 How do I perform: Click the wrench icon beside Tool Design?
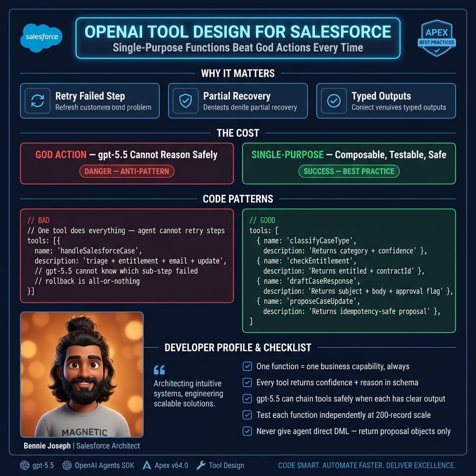201,465
